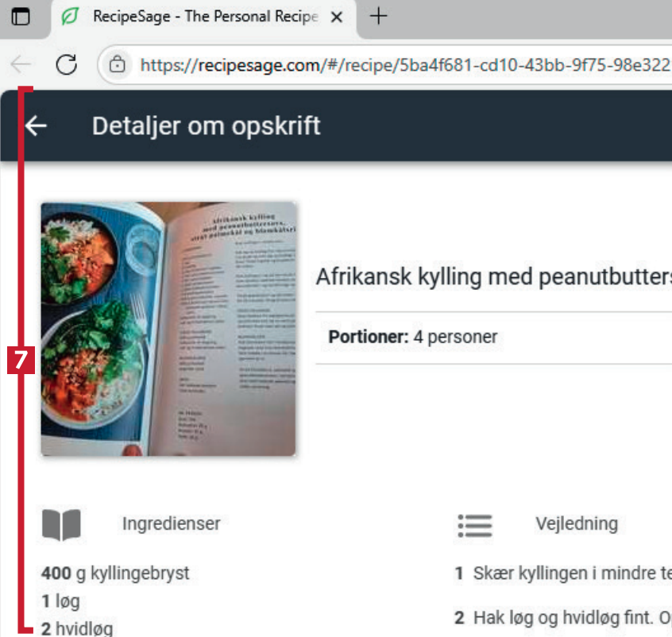
Task: Open the browser tab actions menu icon
Action: coord(21,17)
